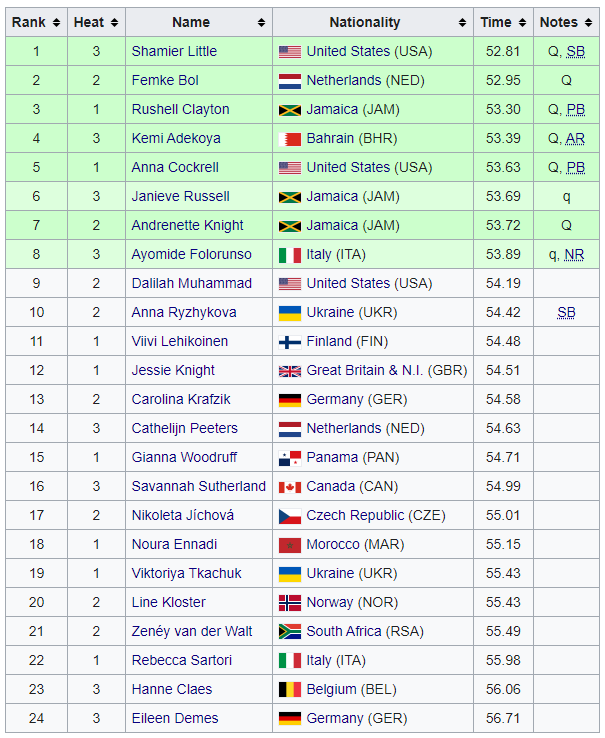Open Femke Bol's athlete page
Image resolution: width=605 pixels, height=738 pixels.
coord(165,80)
